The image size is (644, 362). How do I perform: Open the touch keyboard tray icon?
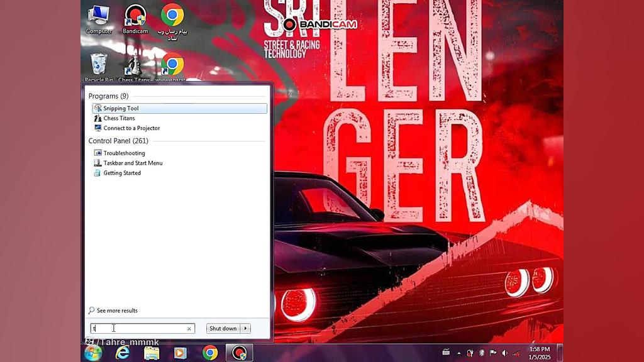(x=446, y=353)
